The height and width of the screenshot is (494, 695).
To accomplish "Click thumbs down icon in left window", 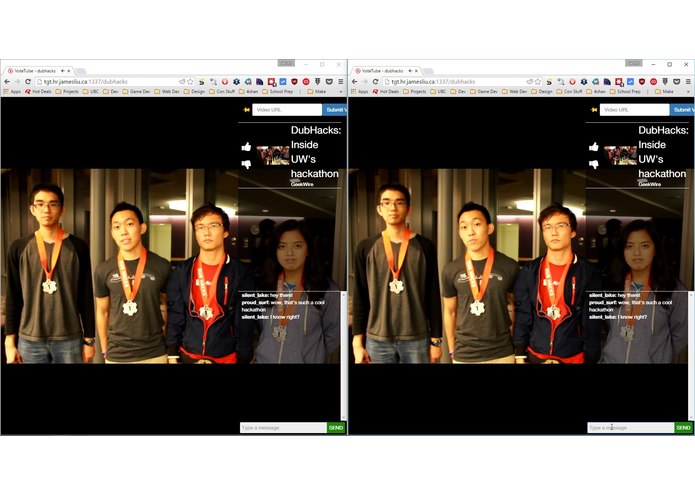I will [246, 164].
